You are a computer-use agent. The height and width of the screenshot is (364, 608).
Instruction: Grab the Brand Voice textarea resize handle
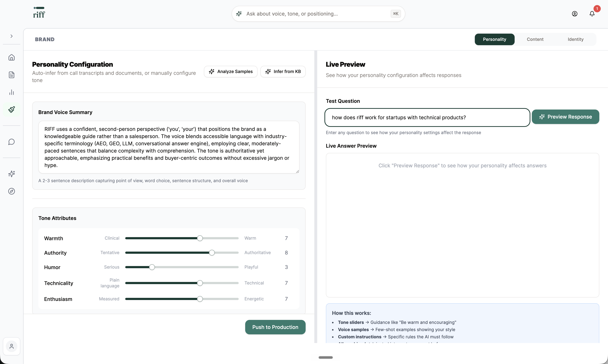tap(297, 172)
